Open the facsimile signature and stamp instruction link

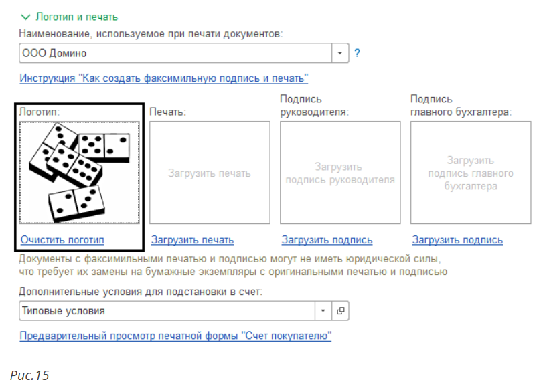163,78
